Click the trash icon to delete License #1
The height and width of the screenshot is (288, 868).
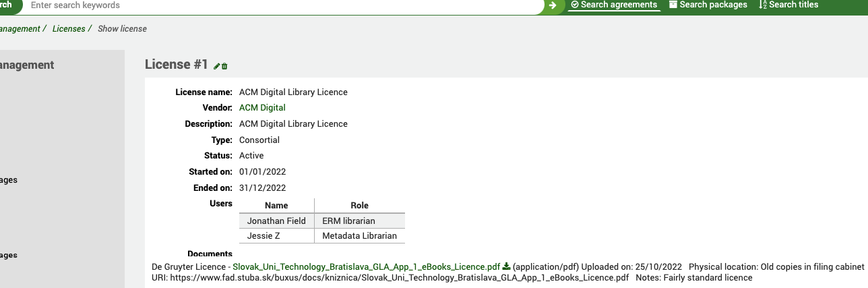[x=225, y=66]
